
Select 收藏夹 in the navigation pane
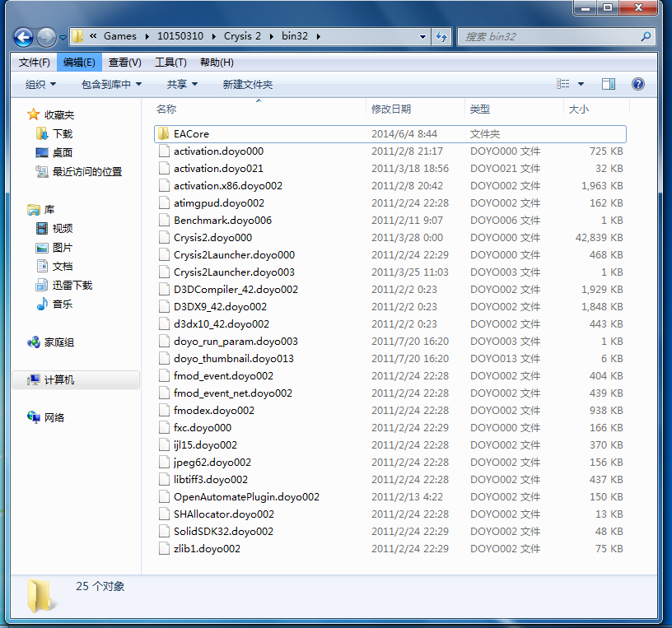point(59,114)
